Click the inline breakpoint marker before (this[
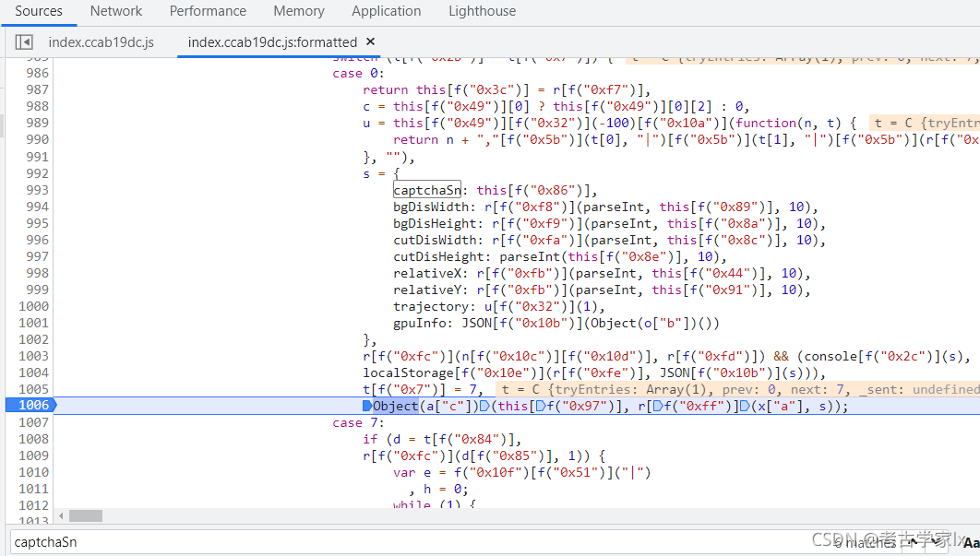The width and height of the screenshot is (980, 556). coord(485,406)
